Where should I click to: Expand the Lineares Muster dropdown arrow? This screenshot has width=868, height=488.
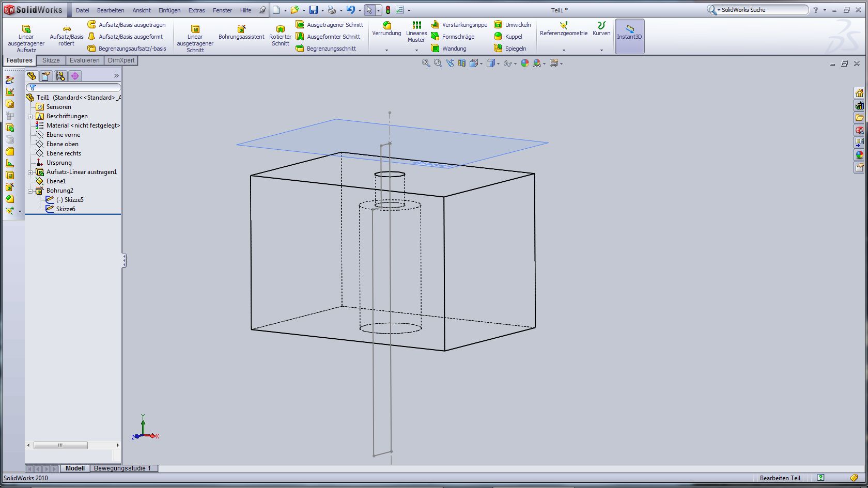point(416,50)
